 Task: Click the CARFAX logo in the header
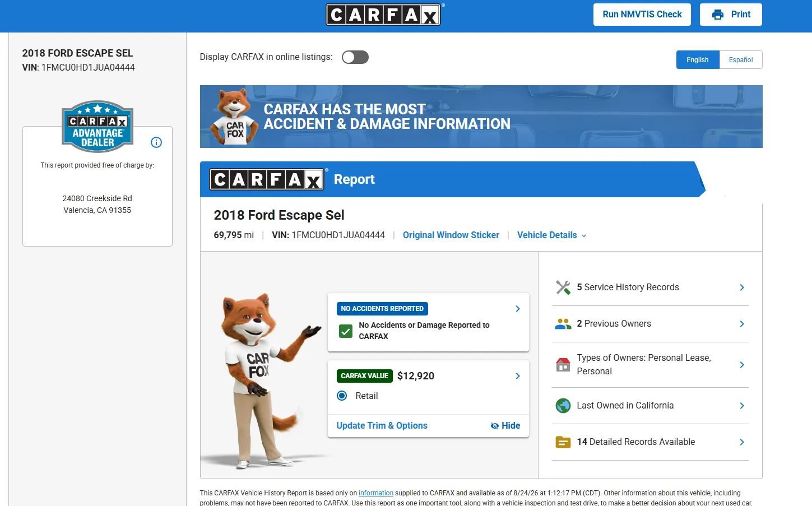(x=384, y=15)
